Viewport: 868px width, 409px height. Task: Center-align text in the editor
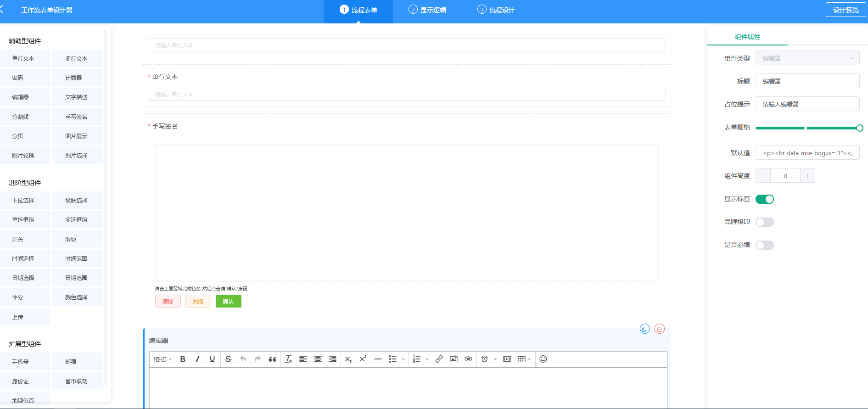click(x=318, y=359)
